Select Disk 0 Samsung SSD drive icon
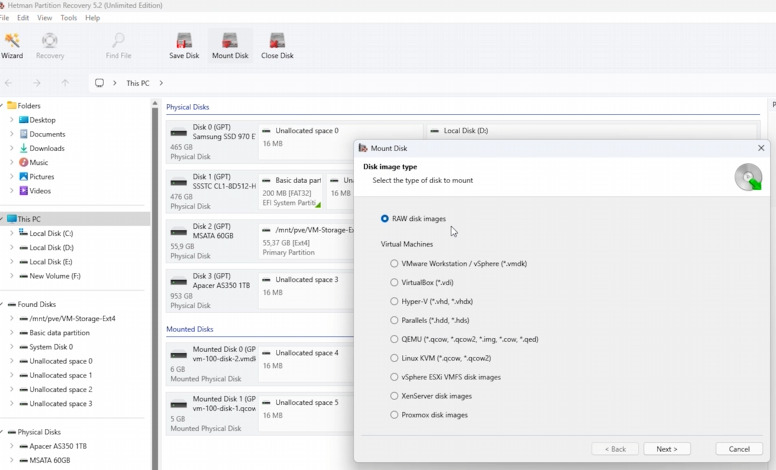776x470 pixels. click(179, 133)
